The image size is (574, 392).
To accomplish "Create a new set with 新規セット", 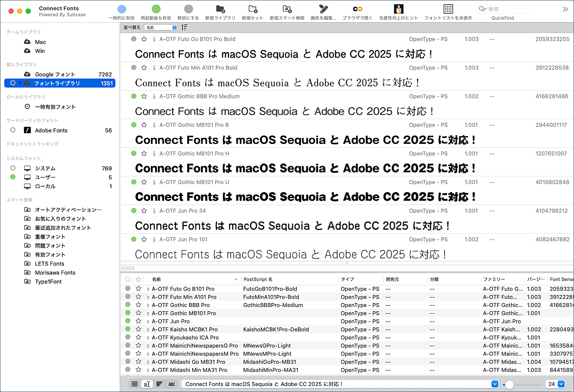I will pyautogui.click(x=253, y=9).
